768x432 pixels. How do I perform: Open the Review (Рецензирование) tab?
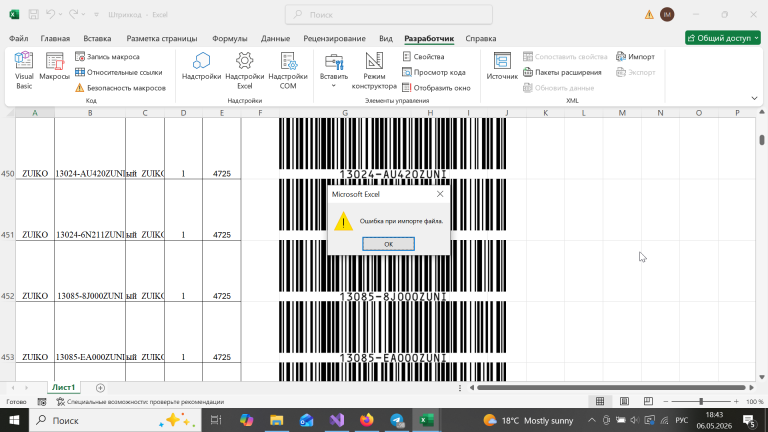335,38
